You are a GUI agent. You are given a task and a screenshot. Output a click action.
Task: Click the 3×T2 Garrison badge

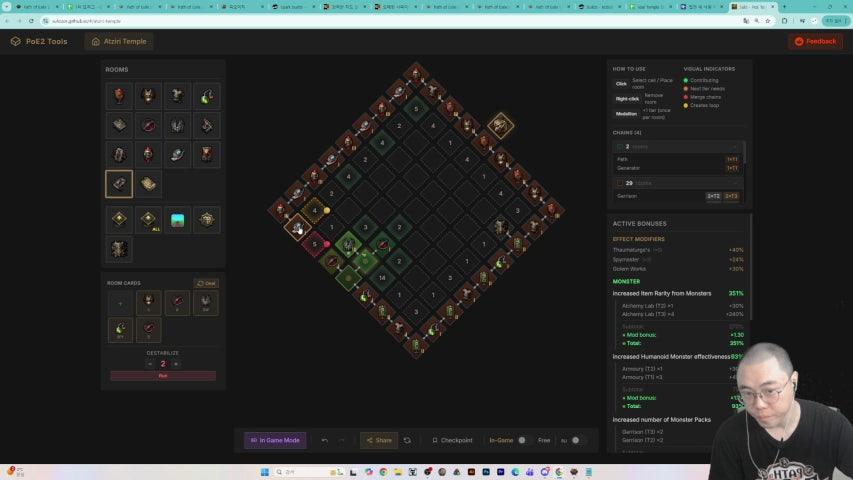tap(713, 196)
